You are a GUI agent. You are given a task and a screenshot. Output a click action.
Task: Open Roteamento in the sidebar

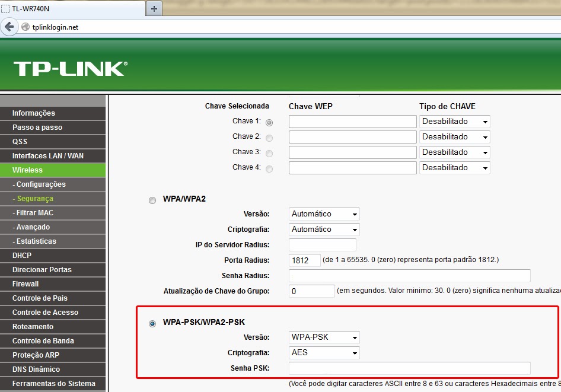(53, 327)
